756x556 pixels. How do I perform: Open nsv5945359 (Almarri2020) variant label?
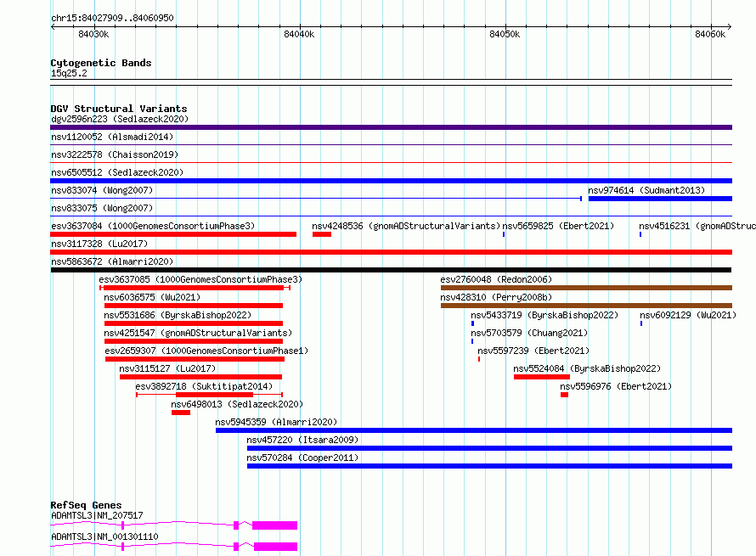276,422
